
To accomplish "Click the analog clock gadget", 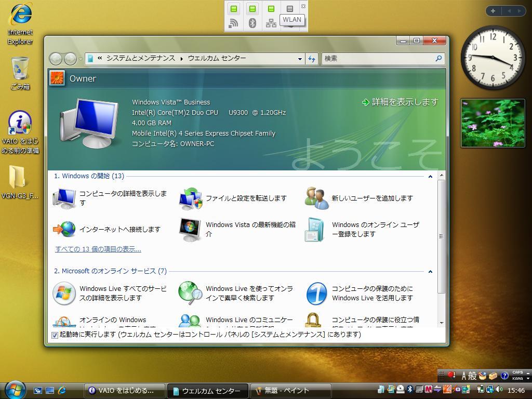I will [493, 58].
